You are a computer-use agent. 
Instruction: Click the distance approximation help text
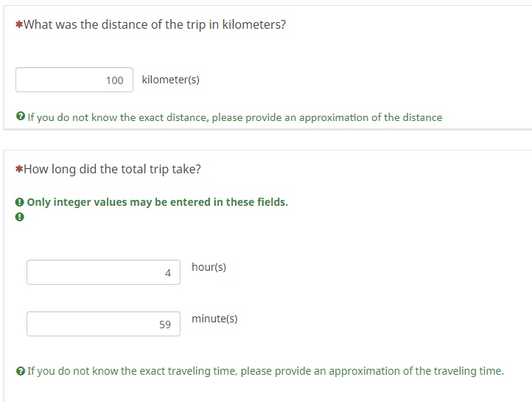click(x=234, y=117)
